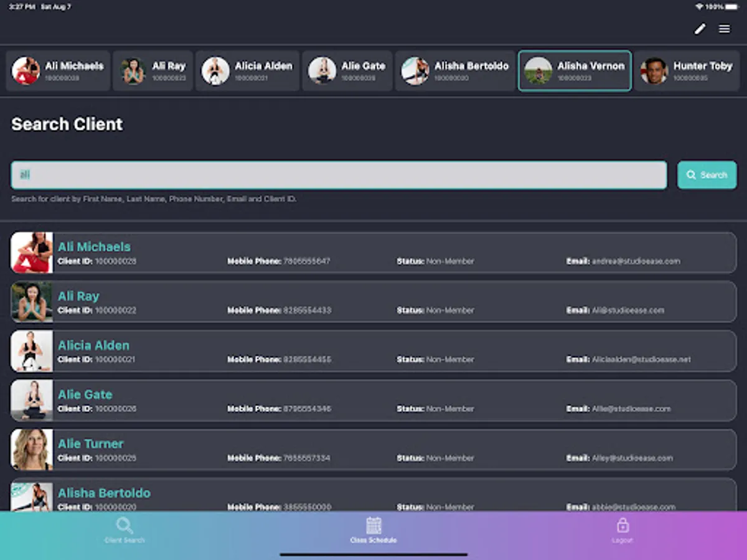Click the status bar clock time
The width and height of the screenshot is (747, 560).
click(22, 7)
